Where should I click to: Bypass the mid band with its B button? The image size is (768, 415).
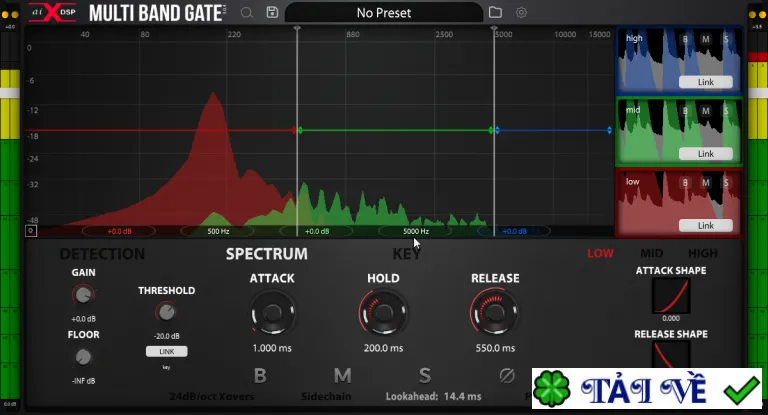[685, 111]
